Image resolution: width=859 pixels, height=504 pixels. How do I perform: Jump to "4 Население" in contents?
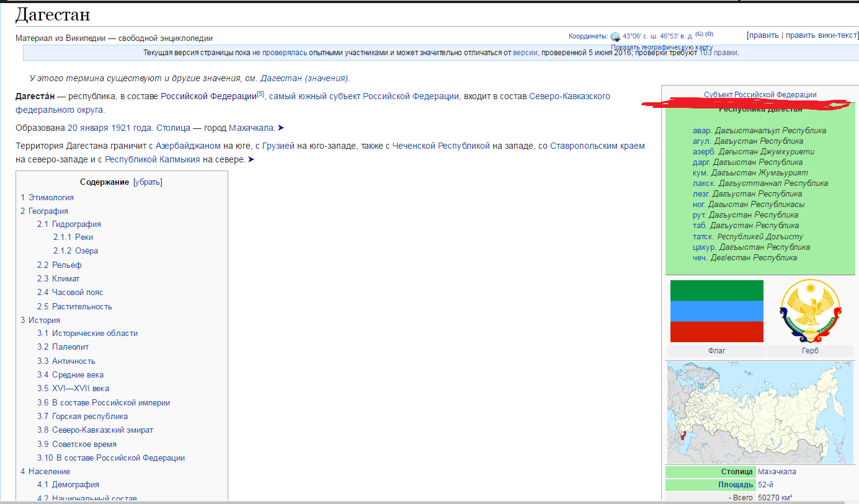(45, 472)
